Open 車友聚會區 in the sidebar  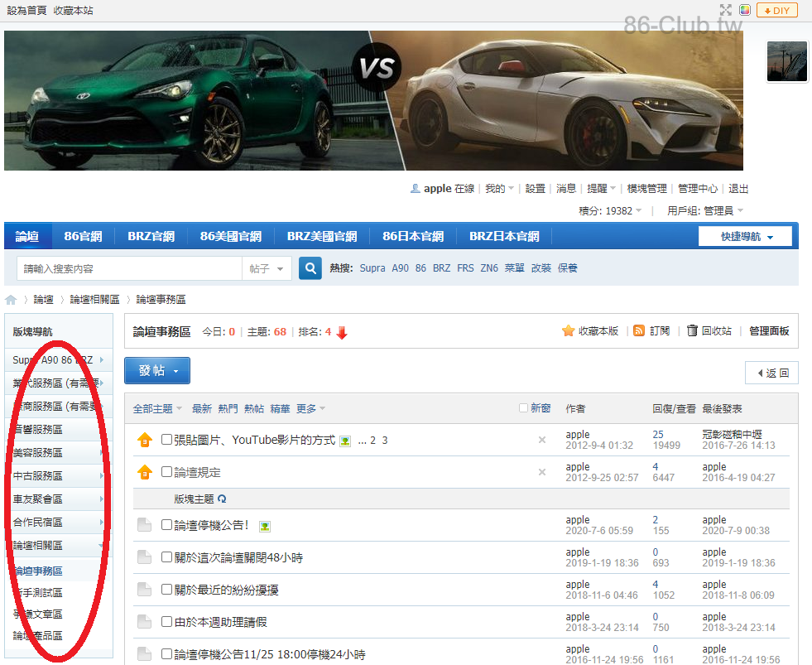(x=38, y=499)
